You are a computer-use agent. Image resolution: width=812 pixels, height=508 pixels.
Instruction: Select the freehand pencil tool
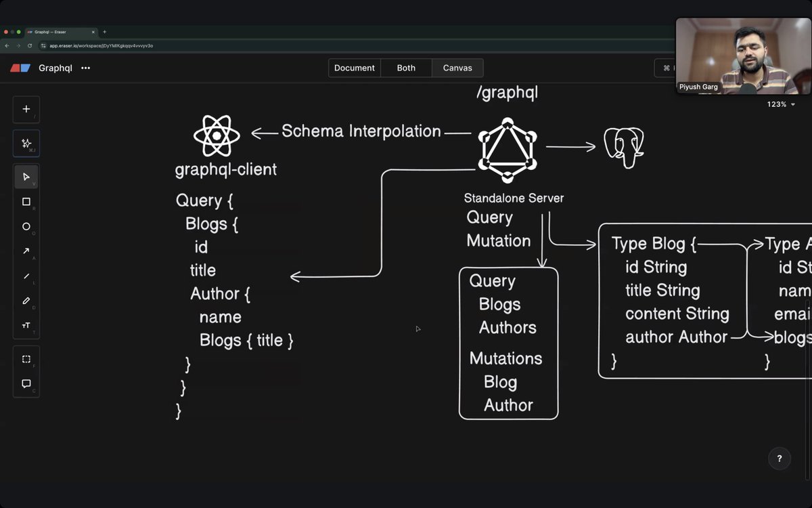pyautogui.click(x=26, y=301)
